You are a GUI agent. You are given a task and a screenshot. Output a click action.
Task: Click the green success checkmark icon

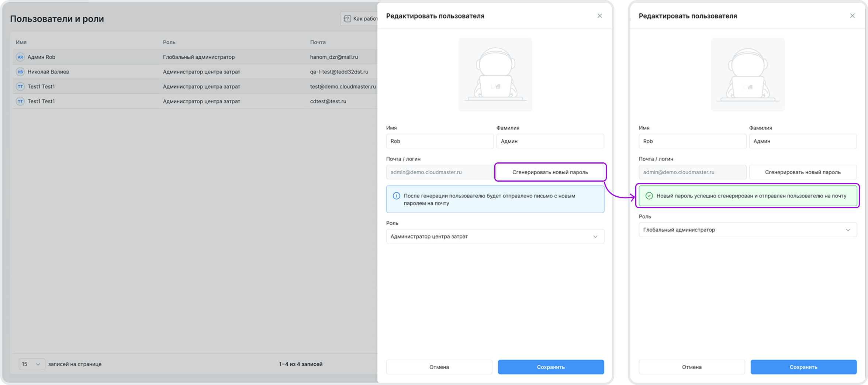coord(649,196)
